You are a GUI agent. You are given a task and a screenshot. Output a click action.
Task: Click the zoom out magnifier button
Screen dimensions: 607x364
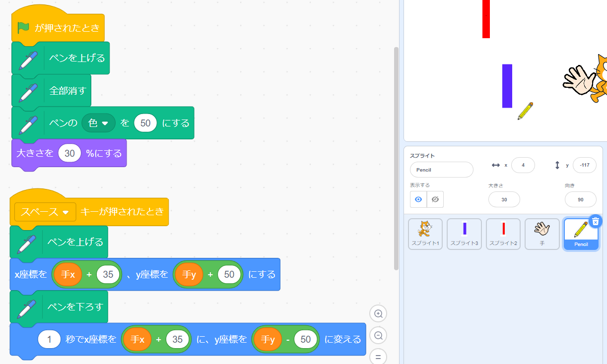point(378,336)
